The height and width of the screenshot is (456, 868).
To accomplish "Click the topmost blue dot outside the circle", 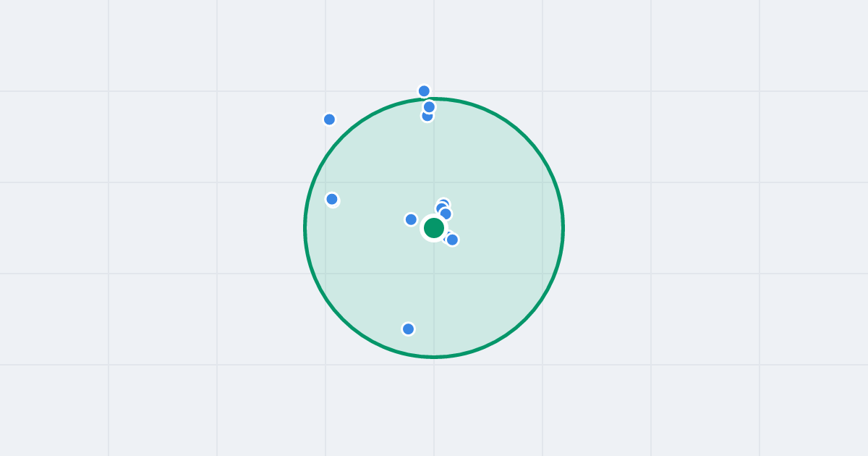I will (x=424, y=91).
